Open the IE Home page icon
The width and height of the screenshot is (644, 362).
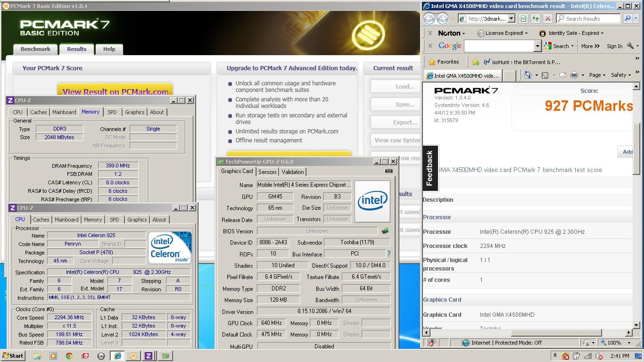pyautogui.click(x=528, y=75)
